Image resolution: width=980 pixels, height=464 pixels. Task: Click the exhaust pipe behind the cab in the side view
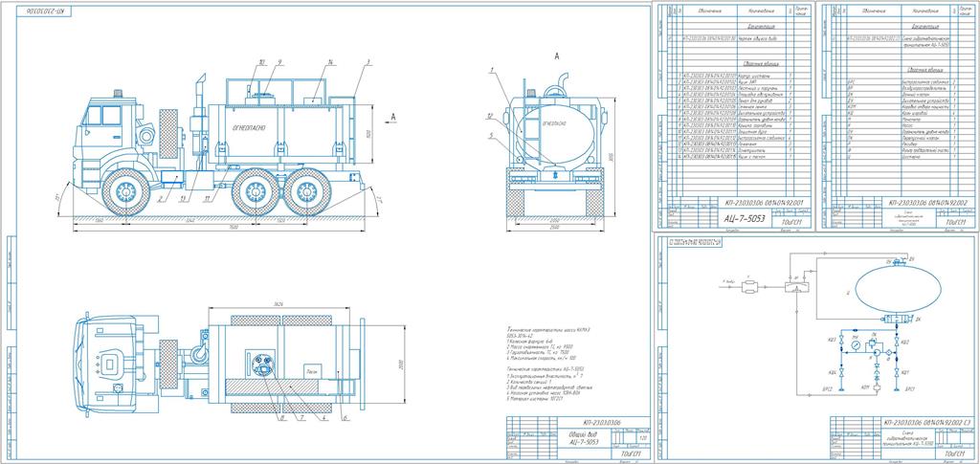(199, 94)
